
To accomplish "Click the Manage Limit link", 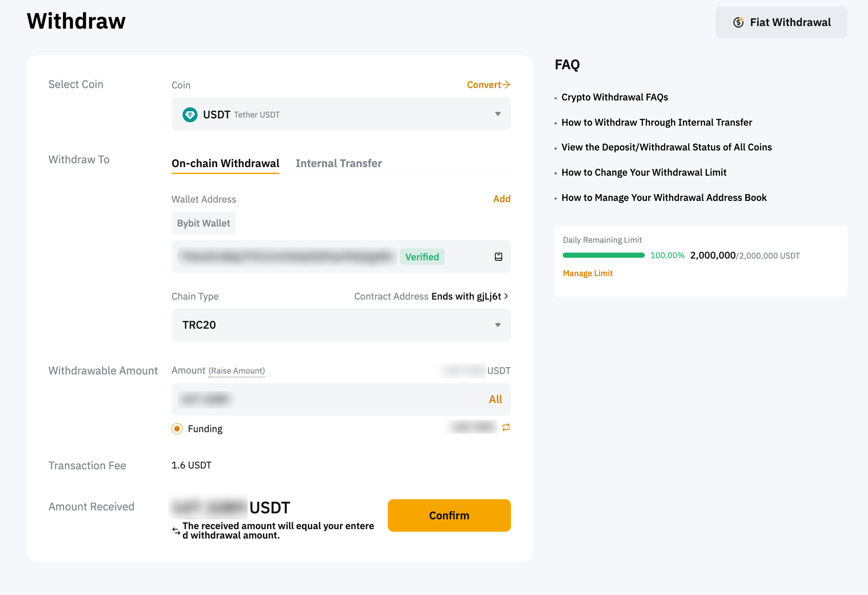I will [588, 273].
